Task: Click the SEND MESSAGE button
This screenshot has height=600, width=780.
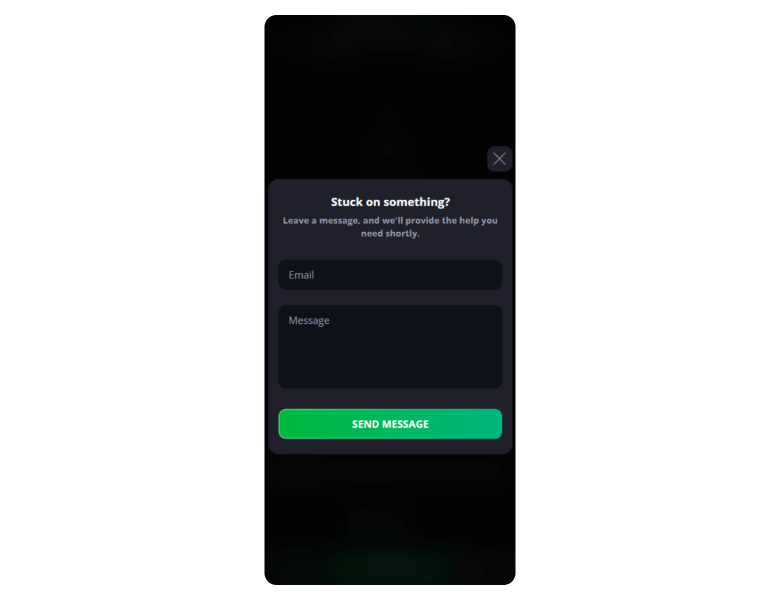Action: point(390,424)
